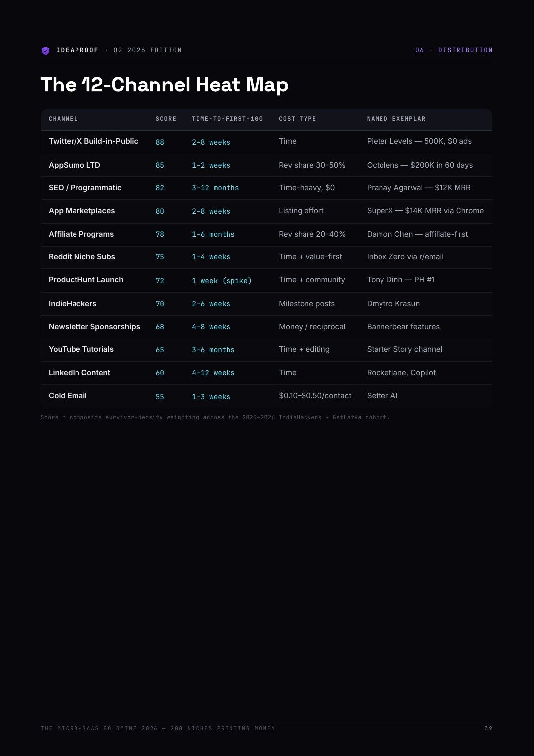
Task: Click the '2-6 weeks' time cell
Action: pyautogui.click(x=211, y=304)
